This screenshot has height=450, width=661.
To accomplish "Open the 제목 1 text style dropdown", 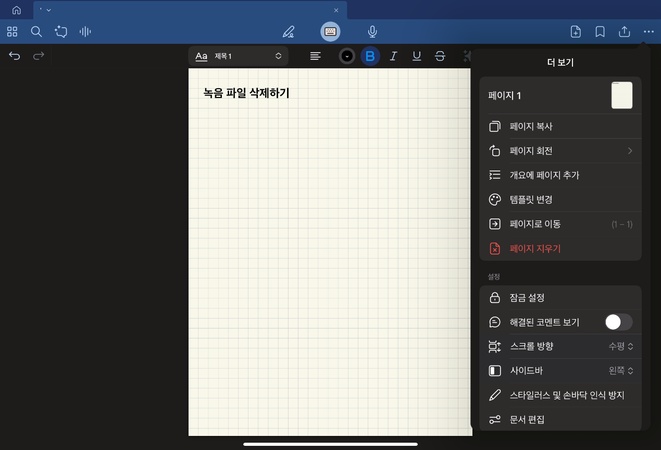I will pos(238,56).
